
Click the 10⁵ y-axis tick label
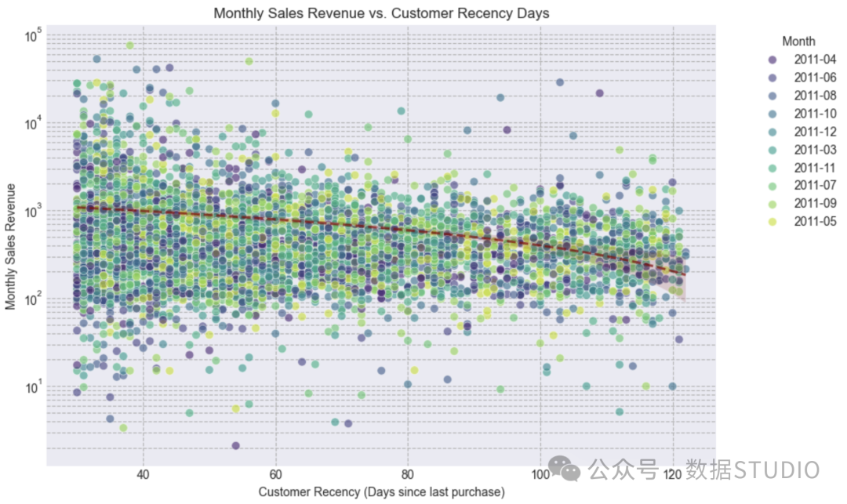click(x=33, y=36)
